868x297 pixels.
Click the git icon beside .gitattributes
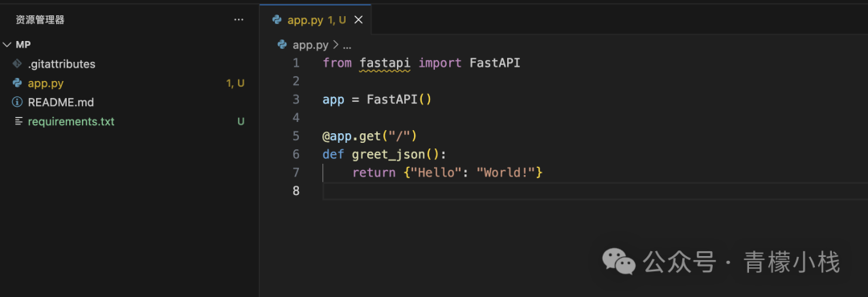pos(17,63)
